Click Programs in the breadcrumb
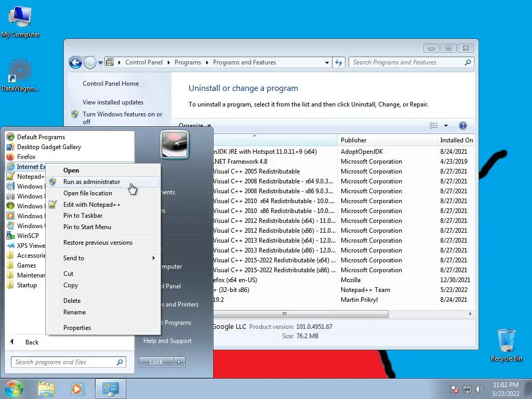This screenshot has height=399, width=532. pyautogui.click(x=188, y=62)
